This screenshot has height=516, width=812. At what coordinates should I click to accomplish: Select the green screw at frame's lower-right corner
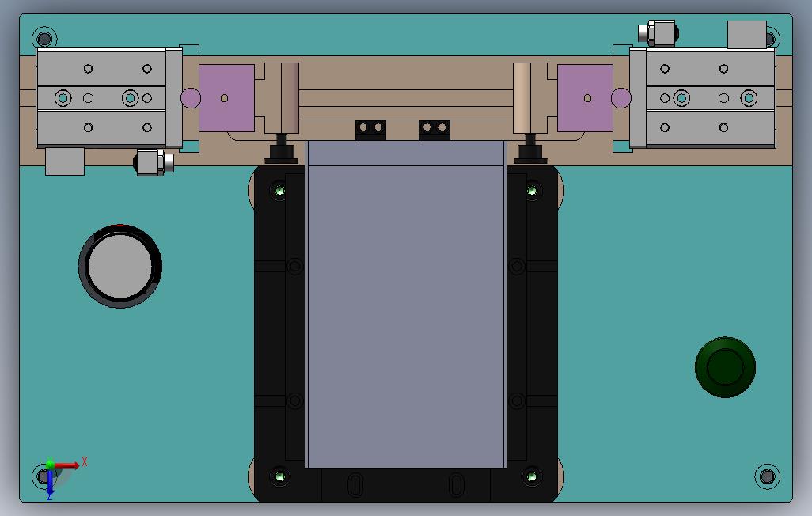coord(532,476)
